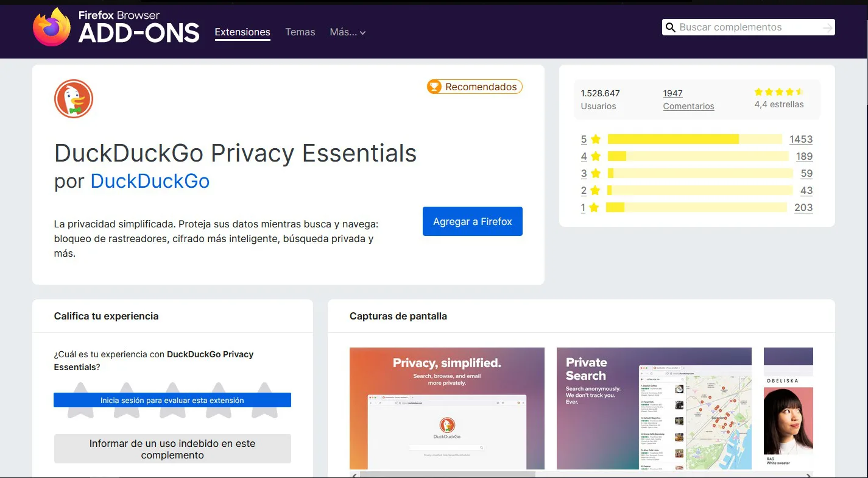The width and height of the screenshot is (868, 478).
Task: Click the search magnifying glass icon
Action: pyautogui.click(x=671, y=27)
